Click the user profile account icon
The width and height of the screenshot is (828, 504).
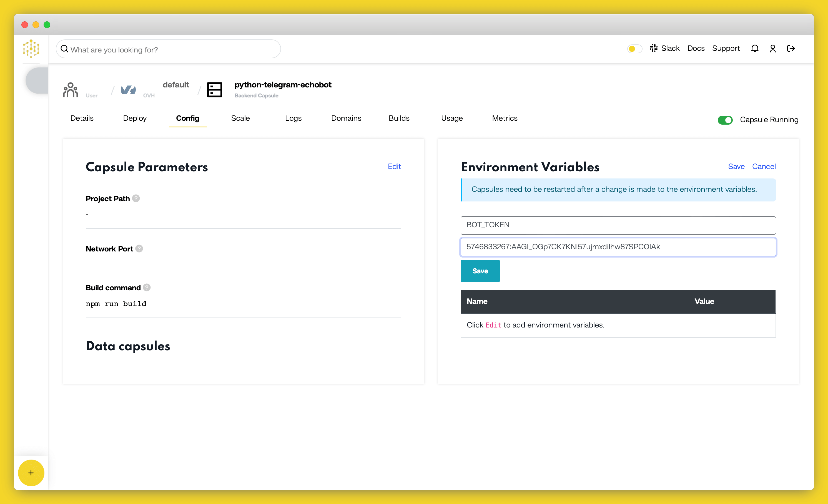pyautogui.click(x=772, y=49)
